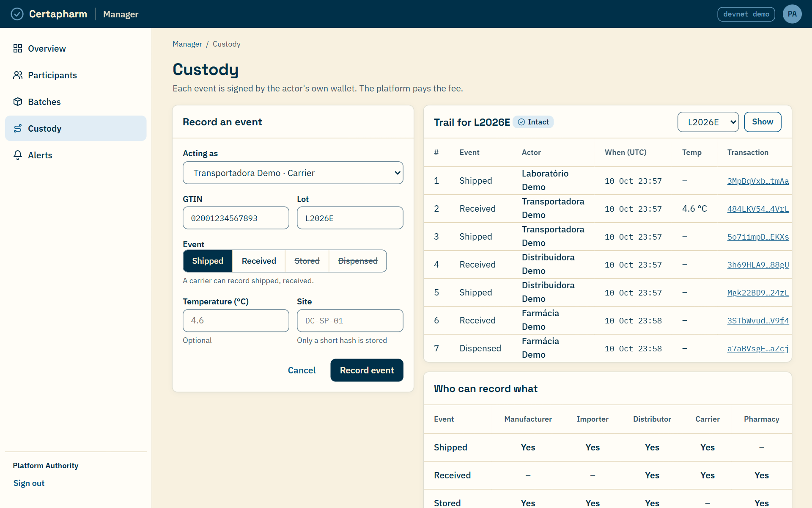Open transaction link 484LKV54…4VrL
This screenshot has height=508, width=812.
pos(758,209)
